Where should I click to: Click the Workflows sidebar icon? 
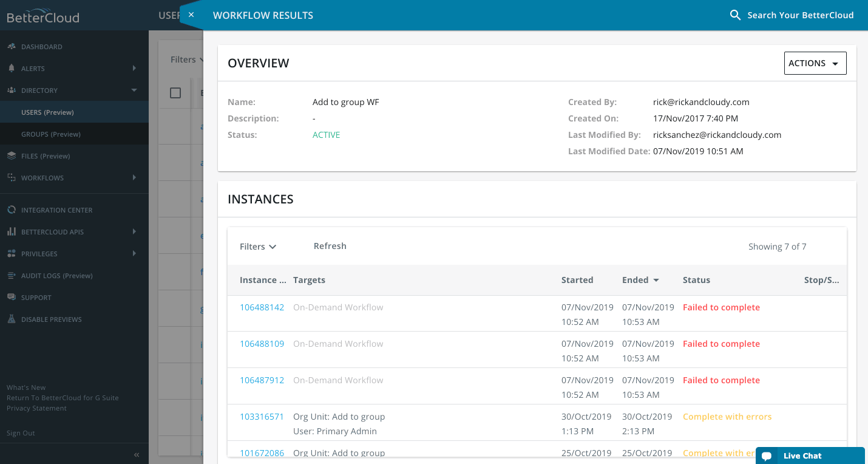11,177
